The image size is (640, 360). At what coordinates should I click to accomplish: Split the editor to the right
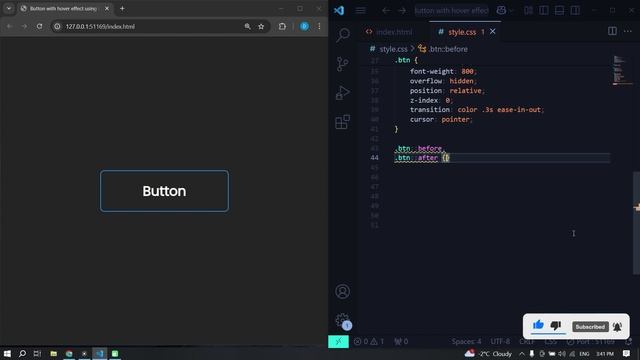(x=612, y=31)
